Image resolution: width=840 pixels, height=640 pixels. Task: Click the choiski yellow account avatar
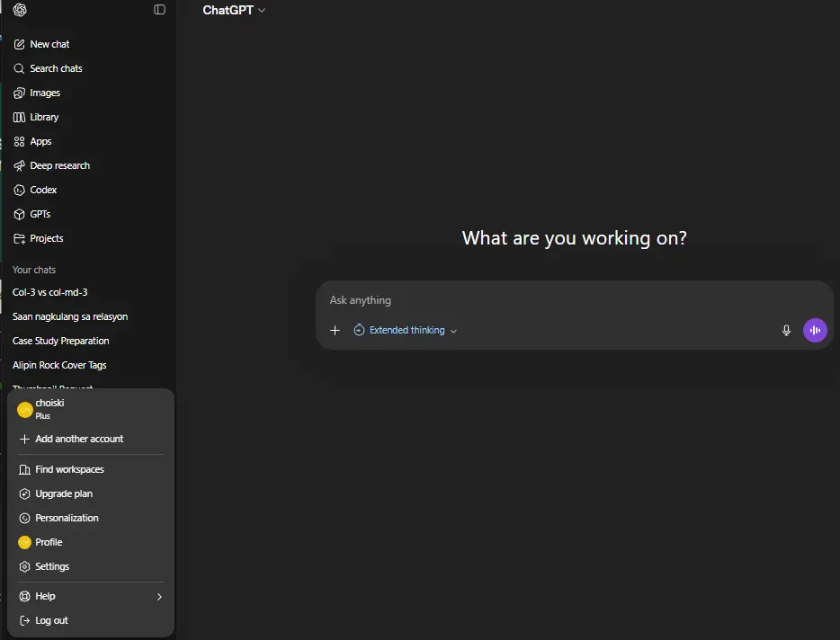[24, 410]
